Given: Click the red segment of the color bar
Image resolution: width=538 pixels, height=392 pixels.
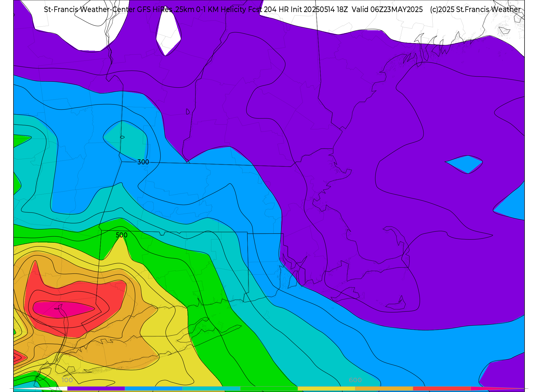Looking at the screenshot, I should [x=442, y=389].
